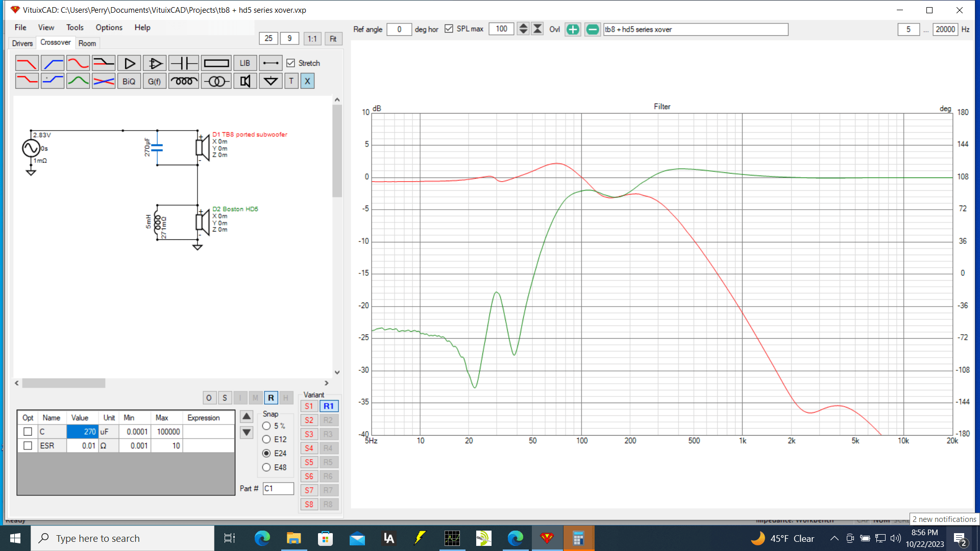Click the S mode button
Screen dimensions: 980x551
click(225, 398)
